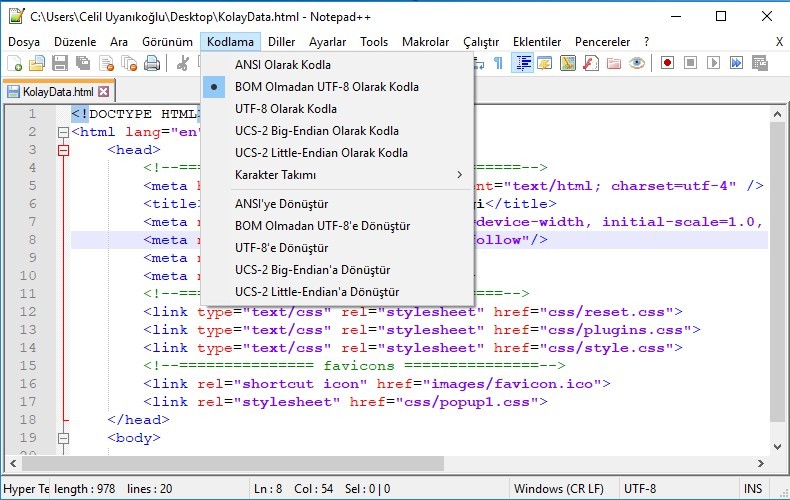790x500 pixels.
Task: Open the Ara menu
Action: pos(119,42)
